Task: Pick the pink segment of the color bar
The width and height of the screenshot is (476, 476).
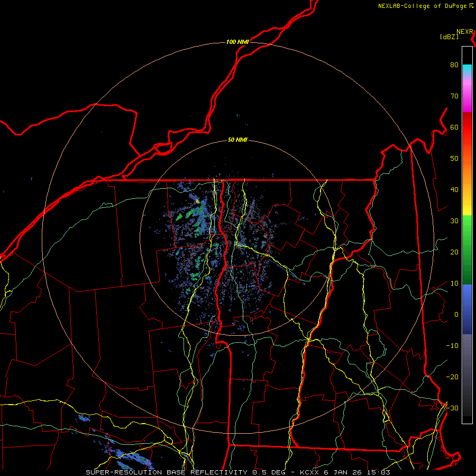Action: click(467, 94)
